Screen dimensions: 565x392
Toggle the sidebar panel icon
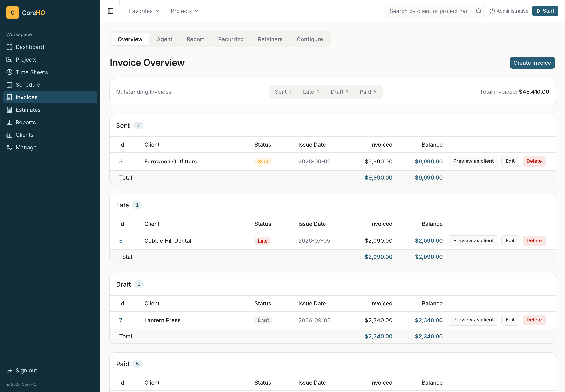pyautogui.click(x=111, y=11)
